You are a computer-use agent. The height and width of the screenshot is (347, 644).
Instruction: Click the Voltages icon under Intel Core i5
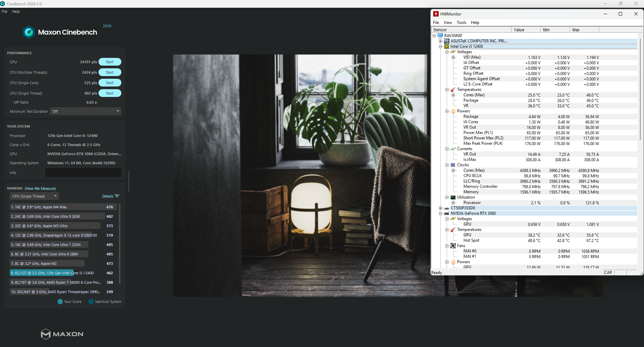pos(453,52)
